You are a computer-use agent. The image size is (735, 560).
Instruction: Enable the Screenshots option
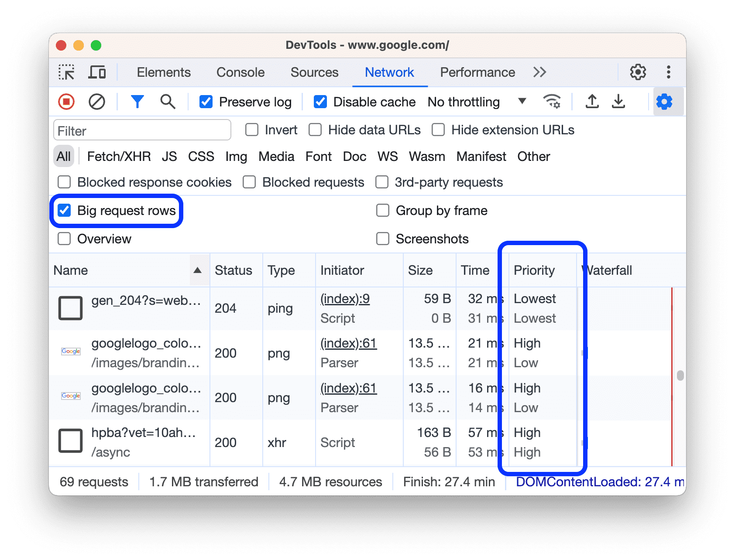[382, 239]
